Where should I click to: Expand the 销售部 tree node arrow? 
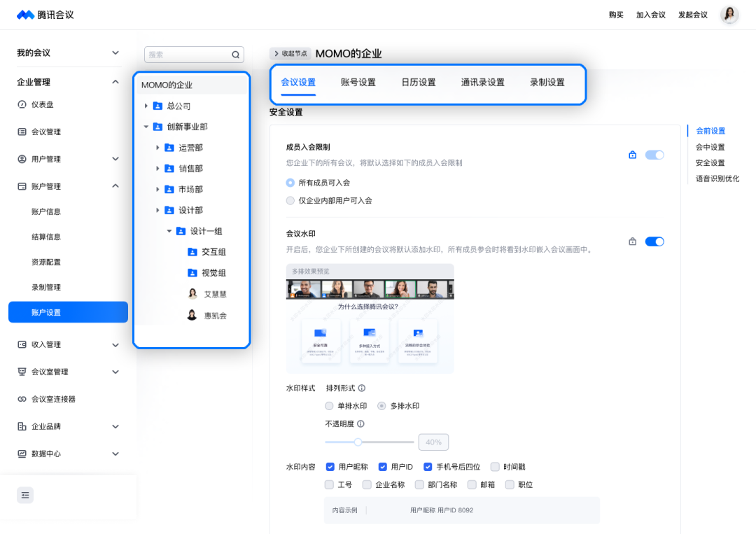(157, 169)
